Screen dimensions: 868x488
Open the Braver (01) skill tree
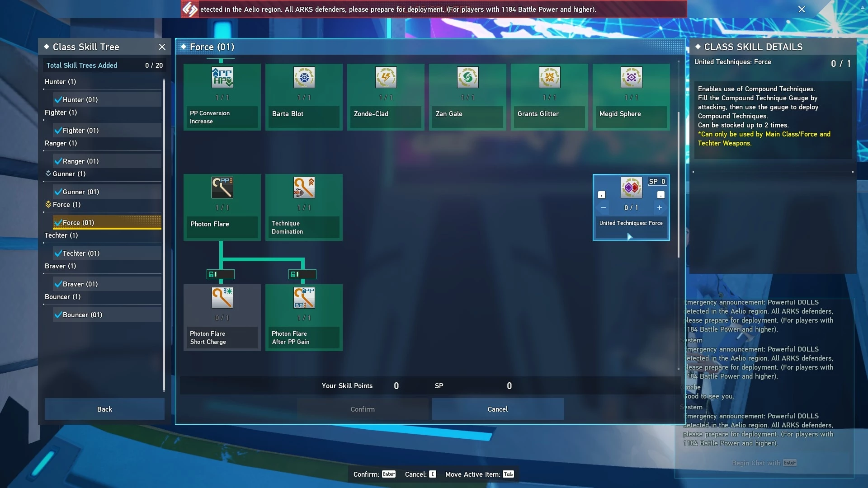(107, 284)
